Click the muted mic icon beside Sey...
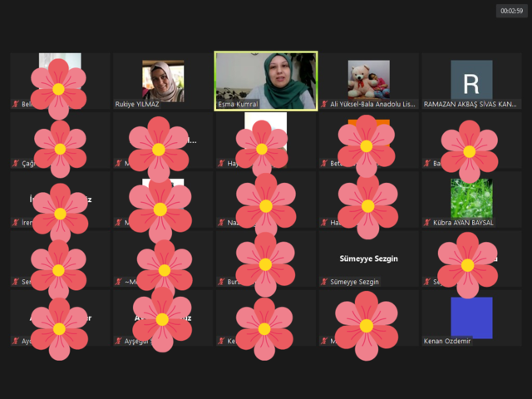 [x=426, y=282]
